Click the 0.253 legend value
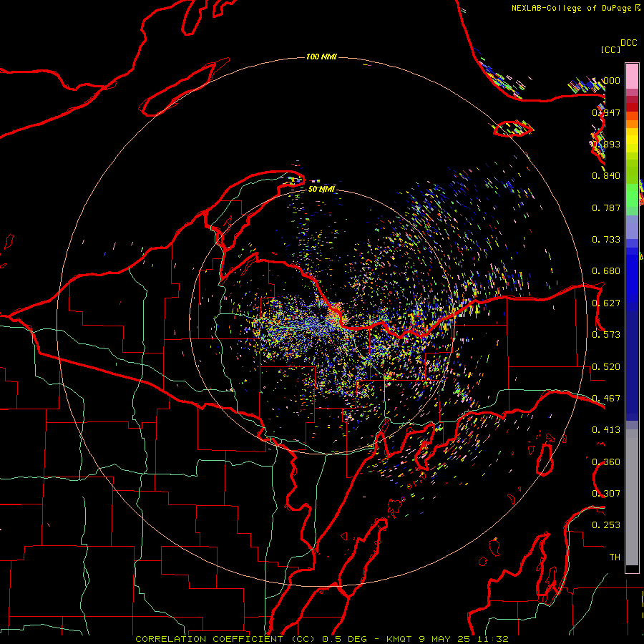The height and width of the screenshot is (644, 644). point(606,525)
